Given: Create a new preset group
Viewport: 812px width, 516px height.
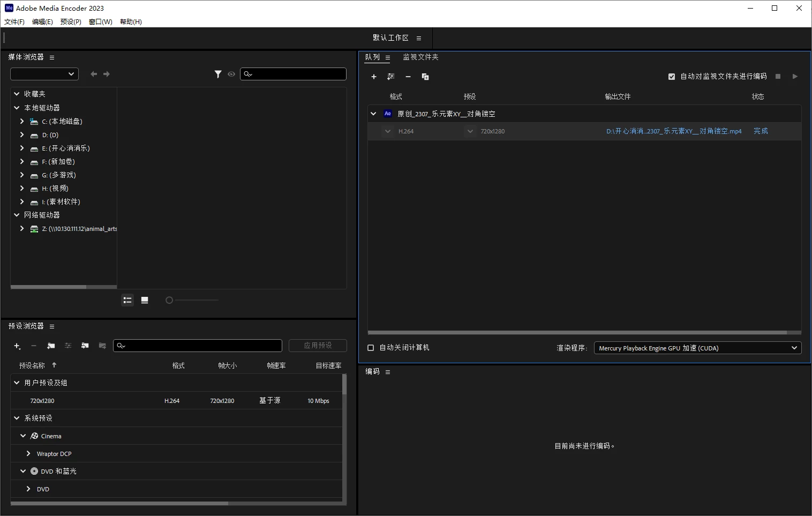Looking at the screenshot, I should click(x=51, y=346).
